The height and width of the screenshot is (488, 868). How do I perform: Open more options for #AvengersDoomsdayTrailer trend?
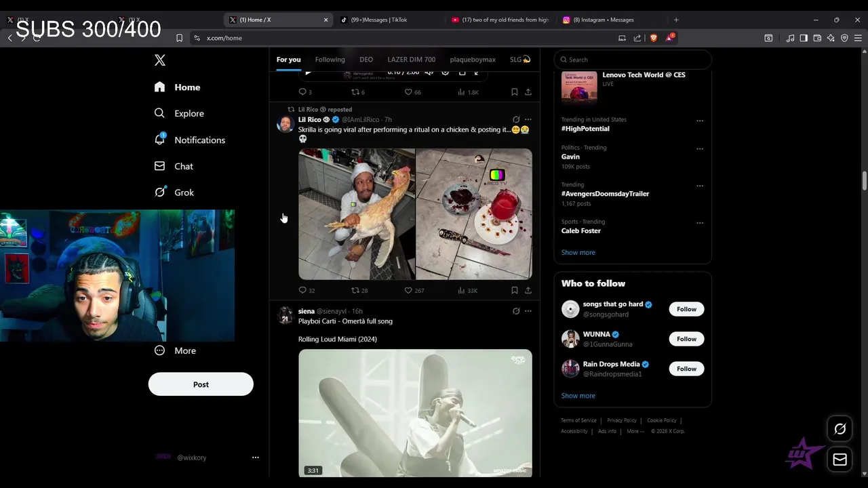[x=700, y=186]
